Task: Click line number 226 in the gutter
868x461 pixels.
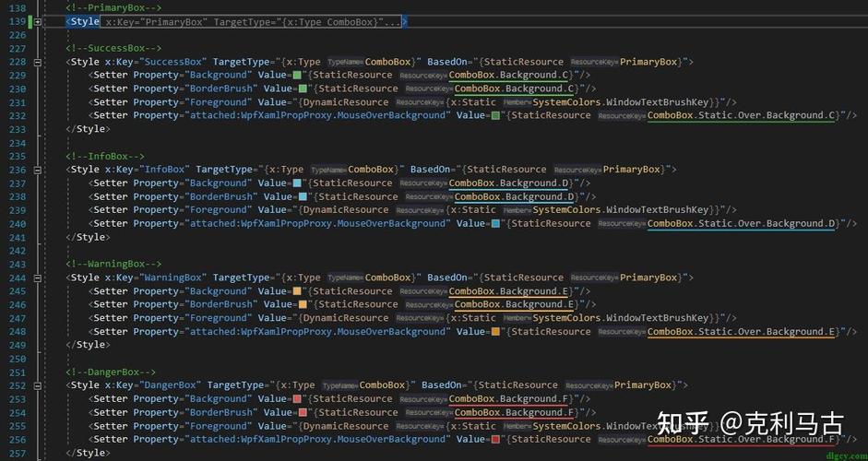Action: 18,35
